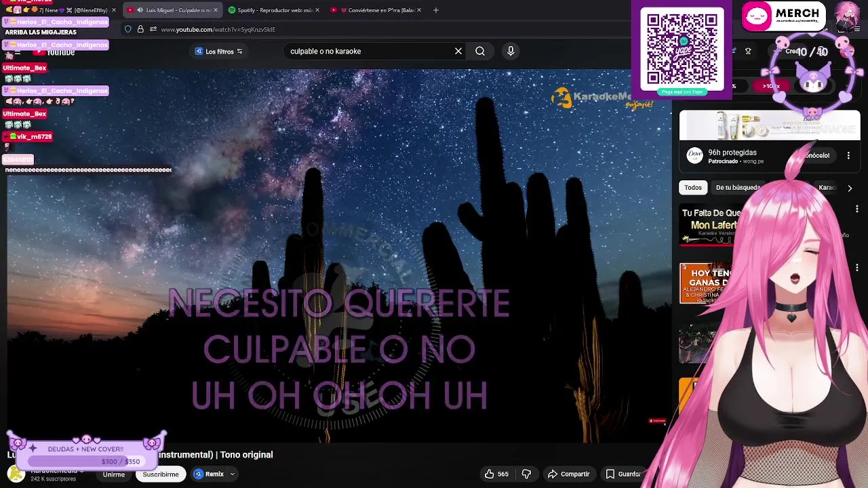Select the 'De tu búsqueda' filter chip
The image size is (868, 488).
tap(738, 188)
